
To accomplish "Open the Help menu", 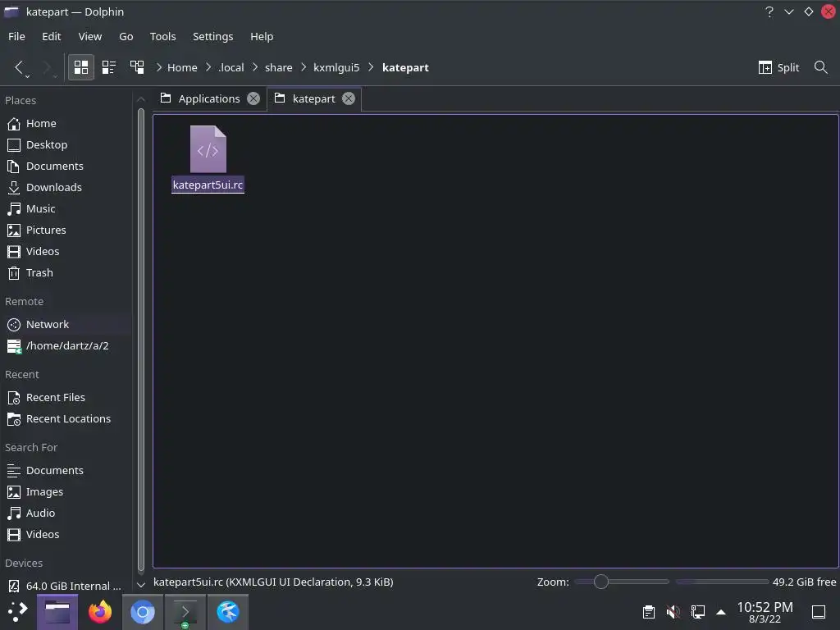I will click(x=262, y=36).
